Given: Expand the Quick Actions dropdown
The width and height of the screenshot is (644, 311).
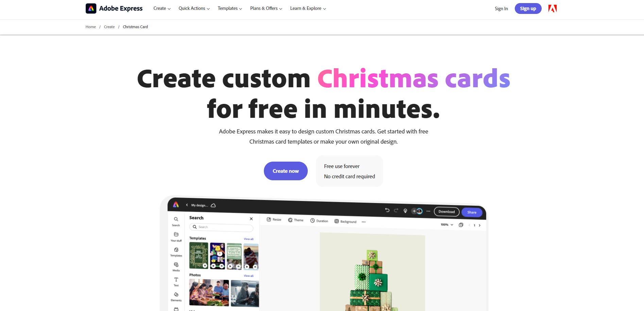Looking at the screenshot, I should [194, 8].
